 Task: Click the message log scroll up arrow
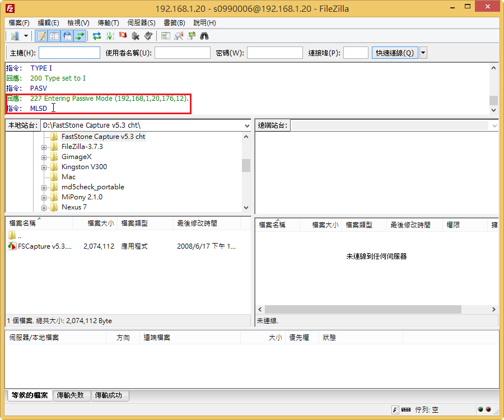(493, 68)
